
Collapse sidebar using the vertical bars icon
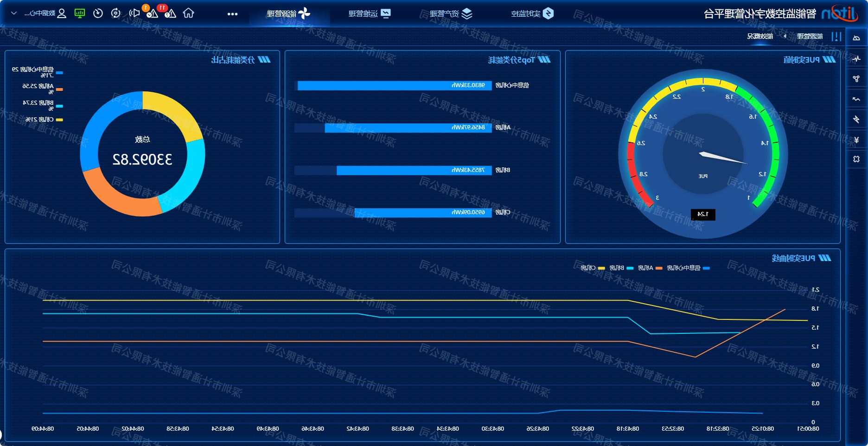836,37
